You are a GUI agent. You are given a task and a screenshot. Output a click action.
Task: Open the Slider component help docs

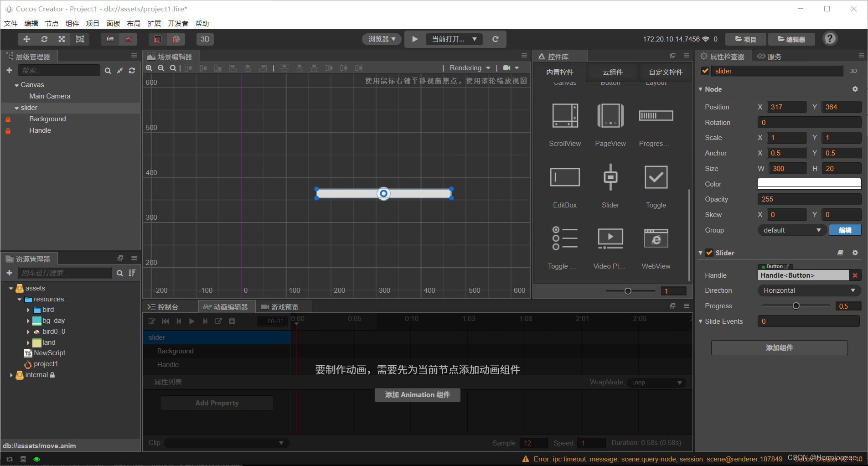(x=840, y=253)
